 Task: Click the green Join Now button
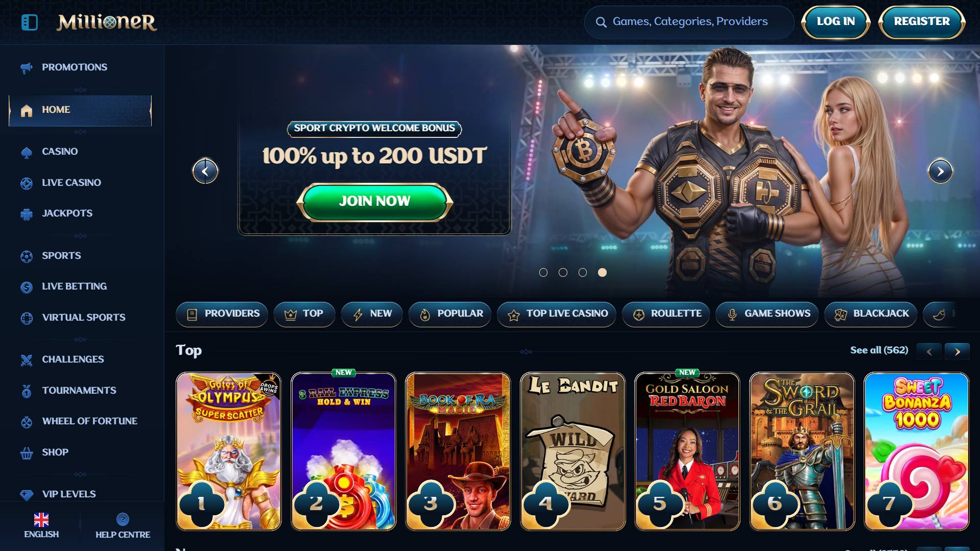(x=374, y=202)
